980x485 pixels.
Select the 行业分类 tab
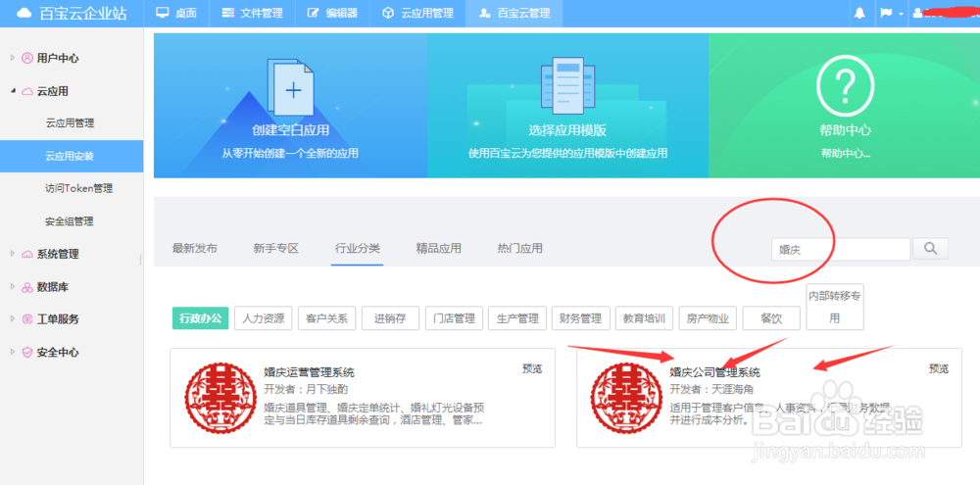(358, 248)
